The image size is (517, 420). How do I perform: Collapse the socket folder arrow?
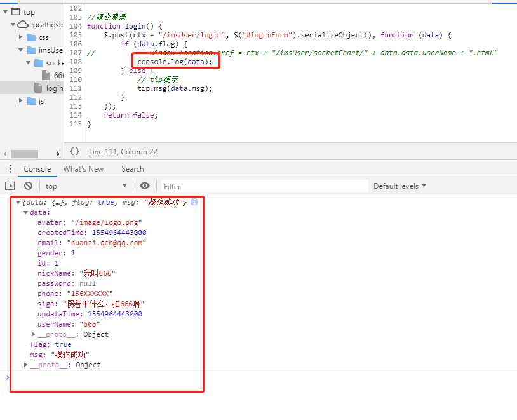(29, 63)
